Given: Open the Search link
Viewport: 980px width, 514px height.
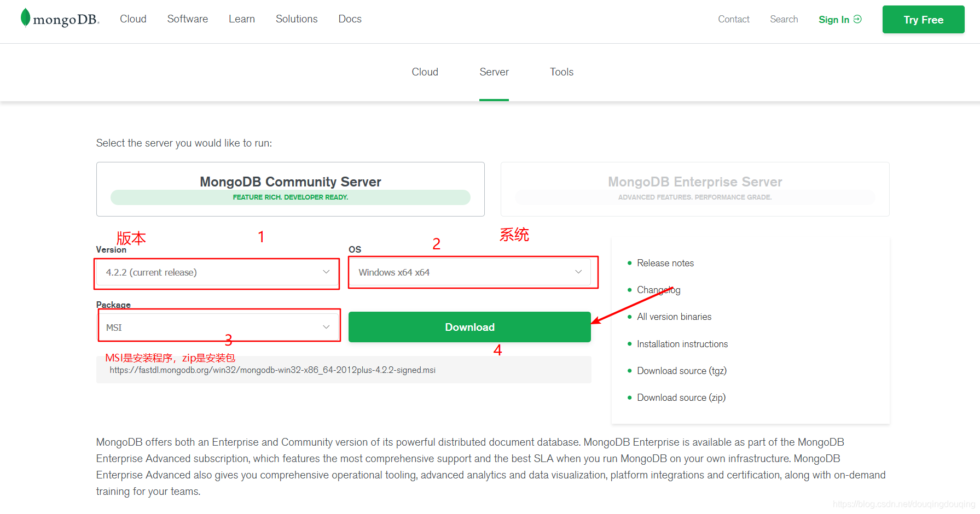Looking at the screenshot, I should click(784, 19).
